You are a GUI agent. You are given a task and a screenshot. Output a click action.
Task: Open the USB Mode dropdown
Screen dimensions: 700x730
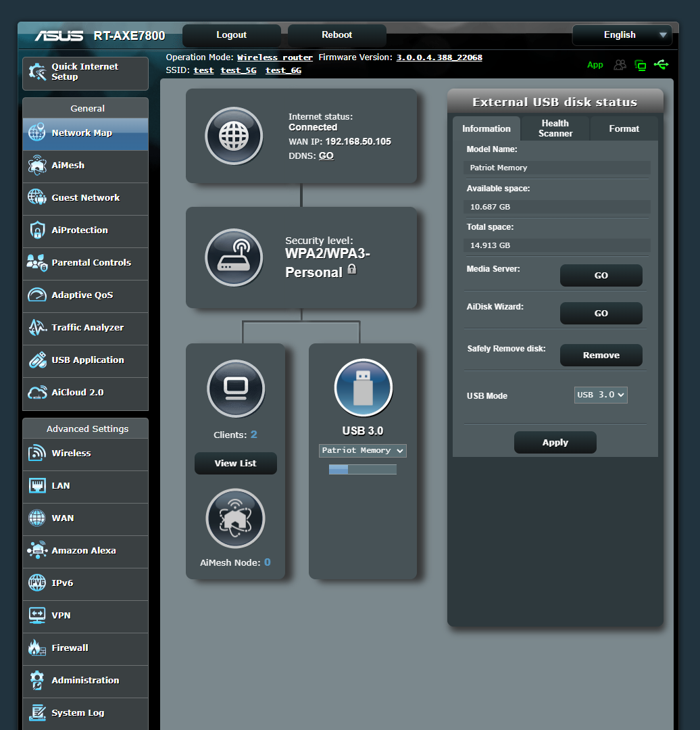601,395
